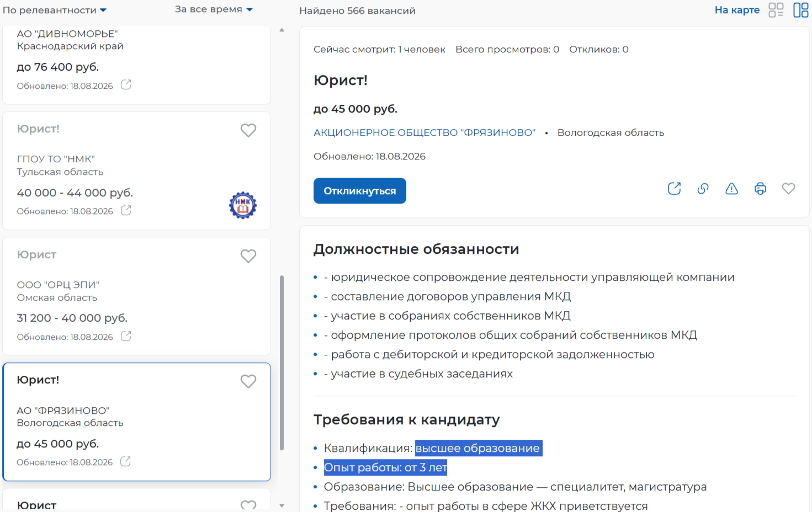
Task: Click the НМК college logo
Action: click(x=243, y=205)
